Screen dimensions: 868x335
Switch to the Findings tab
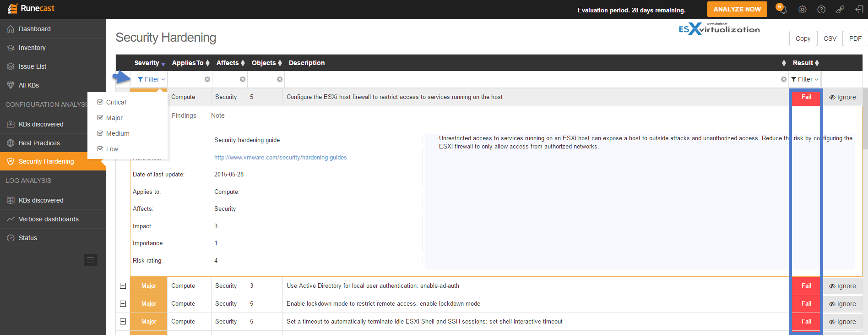pos(184,115)
